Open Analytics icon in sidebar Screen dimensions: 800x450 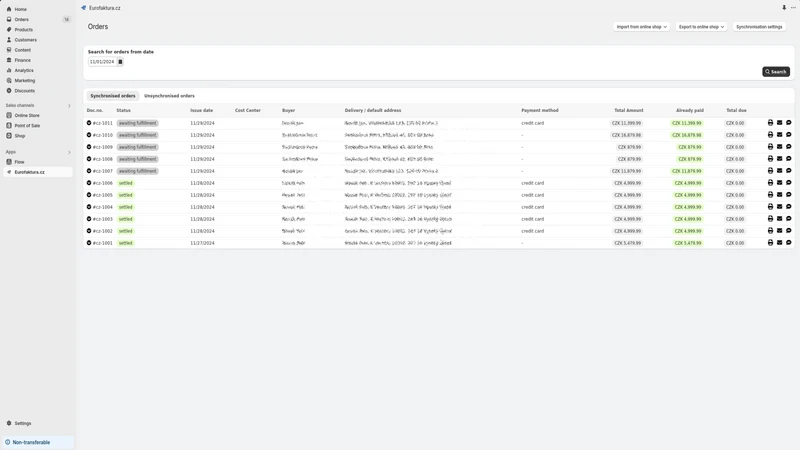(9, 70)
